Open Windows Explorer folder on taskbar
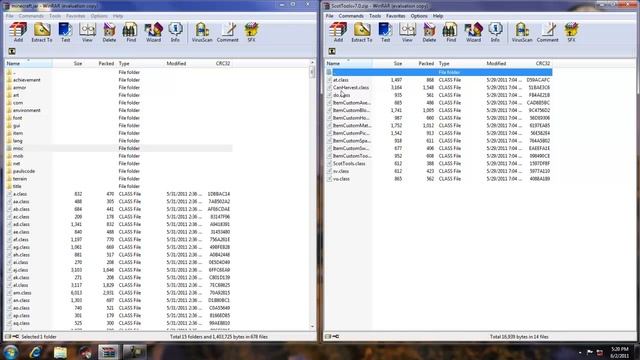Image resolution: width=640 pixels, height=360 pixels. coord(60,352)
